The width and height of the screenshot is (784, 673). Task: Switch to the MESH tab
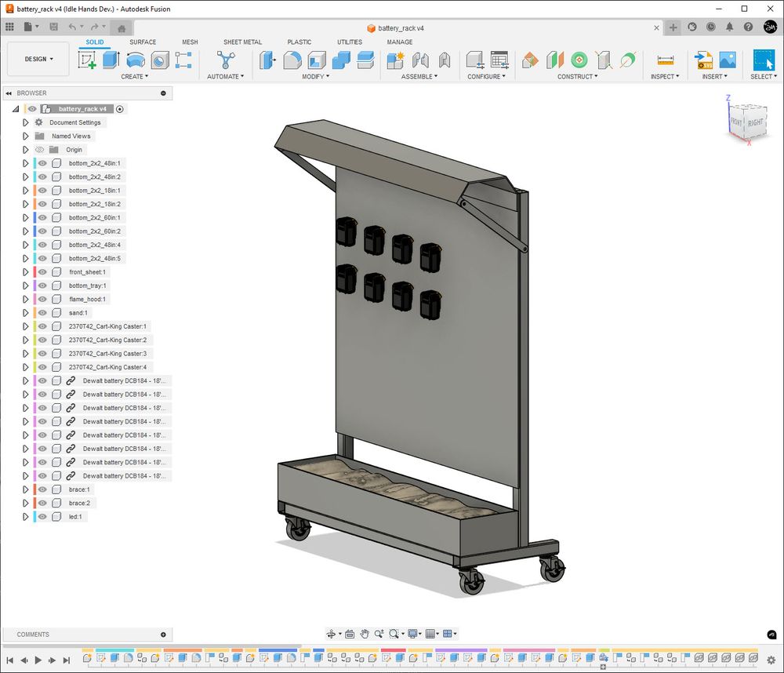pyautogui.click(x=190, y=42)
